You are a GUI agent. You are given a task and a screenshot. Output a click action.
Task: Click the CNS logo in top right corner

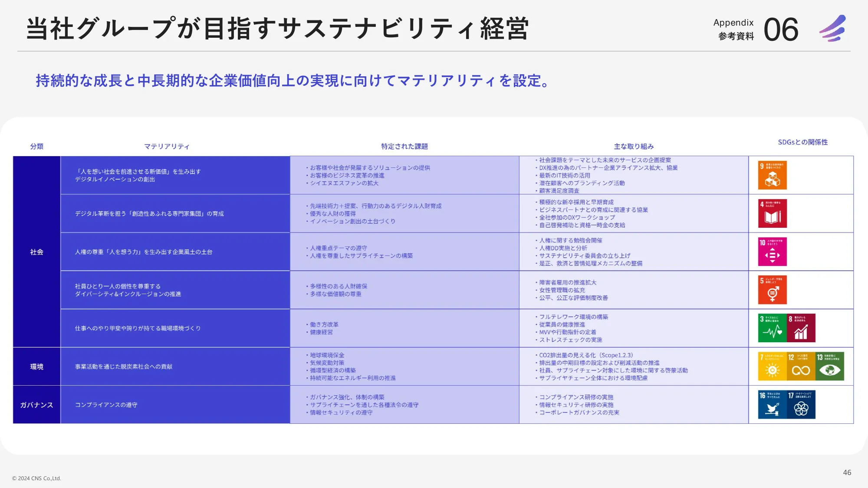pos(832,28)
